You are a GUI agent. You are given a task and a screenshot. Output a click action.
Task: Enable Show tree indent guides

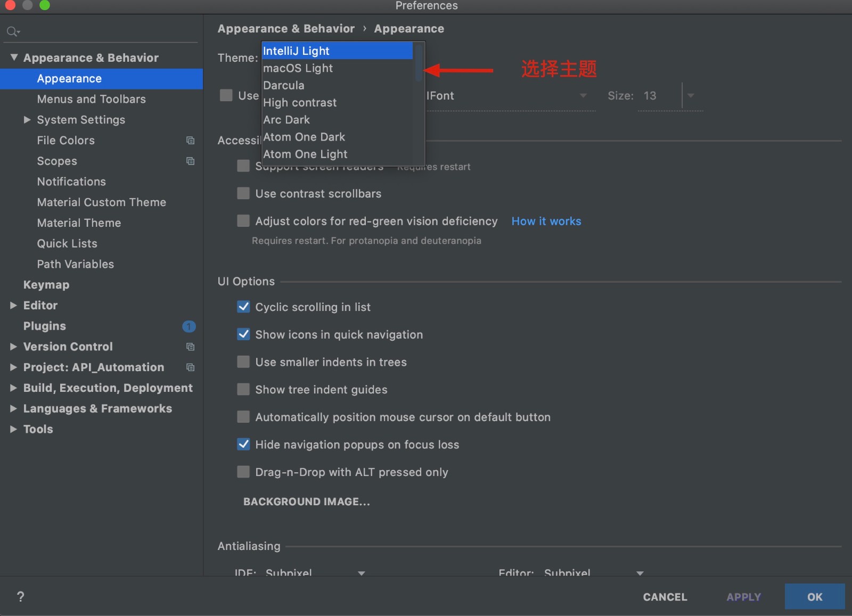click(243, 389)
